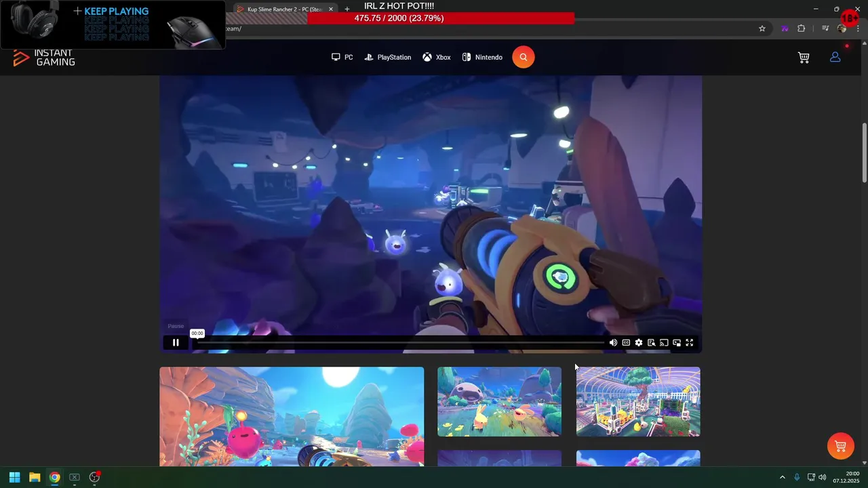Open the video transcript search icon
Image resolution: width=868 pixels, height=488 pixels.
(x=651, y=342)
